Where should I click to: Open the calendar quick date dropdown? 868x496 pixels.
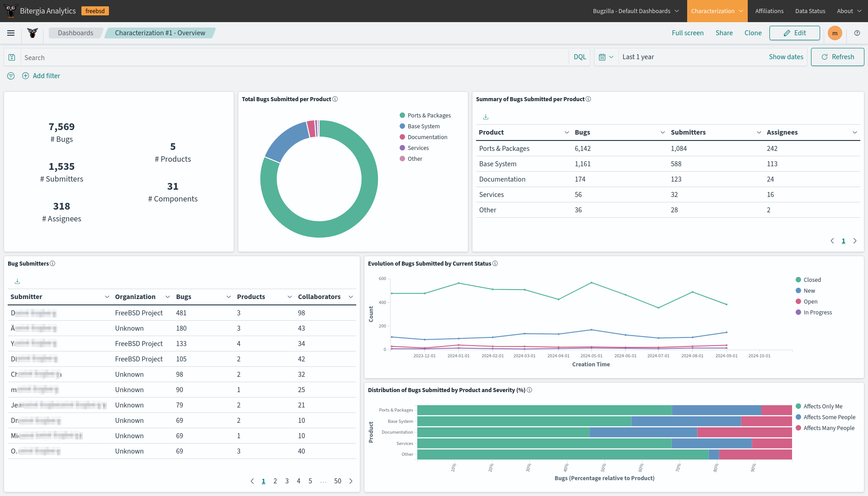606,57
